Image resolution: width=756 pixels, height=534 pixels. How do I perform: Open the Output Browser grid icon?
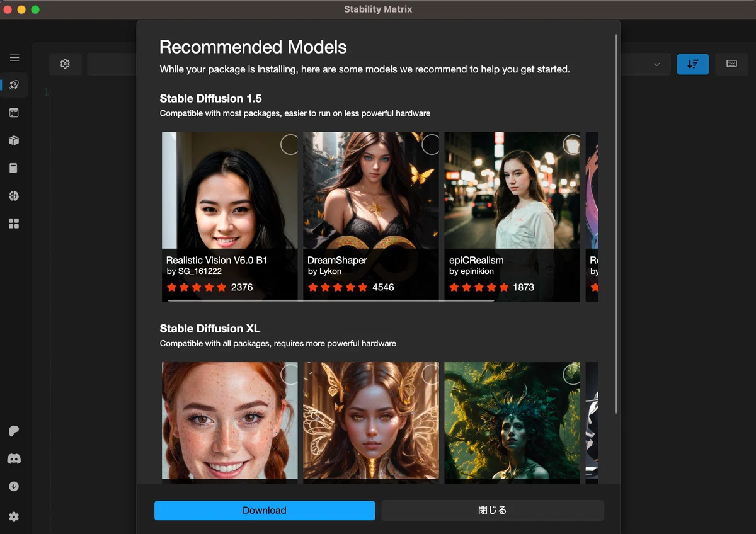(14, 224)
